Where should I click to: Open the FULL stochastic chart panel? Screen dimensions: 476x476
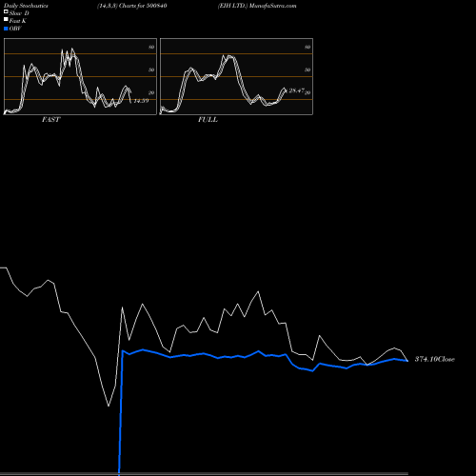(236, 76)
